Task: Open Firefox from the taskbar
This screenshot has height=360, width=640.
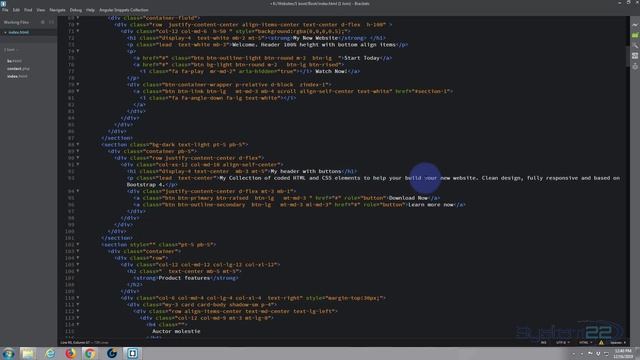Action: (71, 353)
